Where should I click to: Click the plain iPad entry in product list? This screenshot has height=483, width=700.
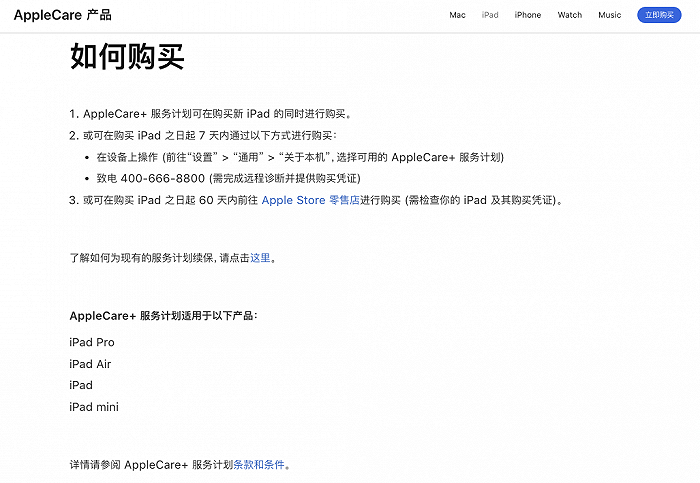81,385
